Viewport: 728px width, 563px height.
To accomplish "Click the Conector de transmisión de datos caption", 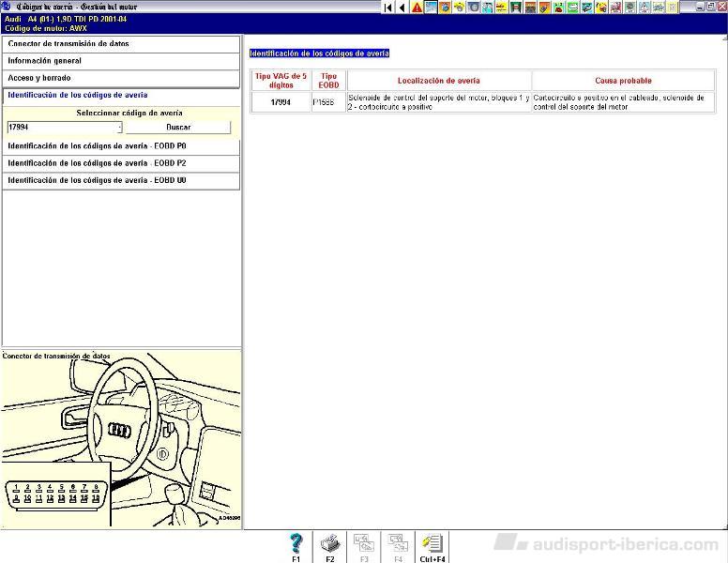I will [56, 356].
